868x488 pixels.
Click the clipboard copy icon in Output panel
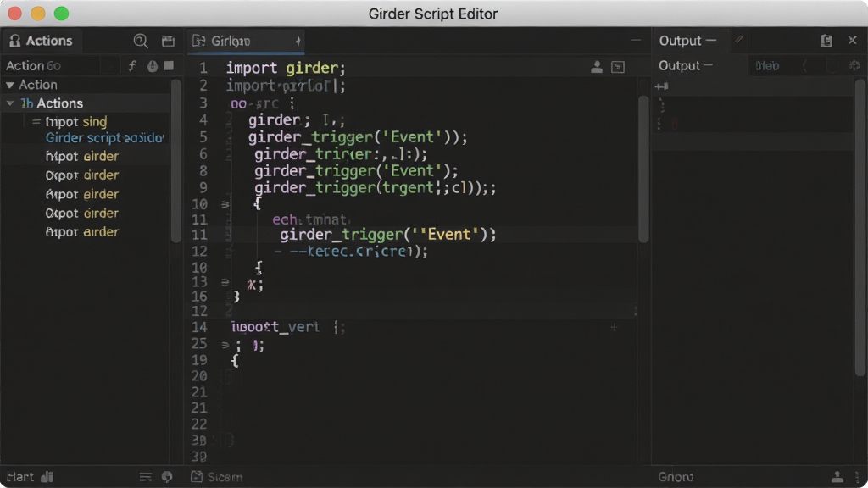826,41
